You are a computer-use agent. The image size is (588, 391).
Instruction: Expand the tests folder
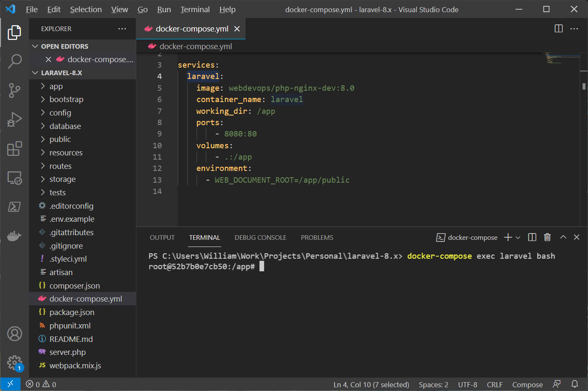pyautogui.click(x=82, y=192)
